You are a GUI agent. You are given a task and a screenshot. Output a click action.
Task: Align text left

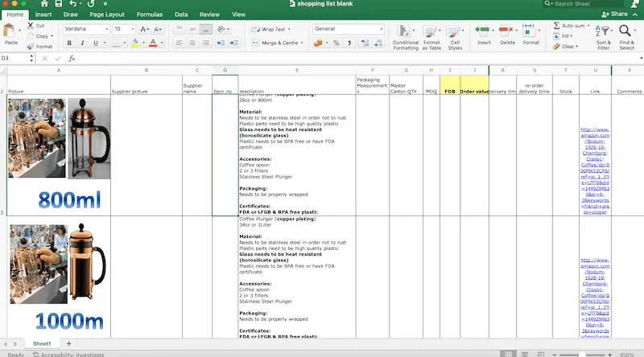coord(180,43)
